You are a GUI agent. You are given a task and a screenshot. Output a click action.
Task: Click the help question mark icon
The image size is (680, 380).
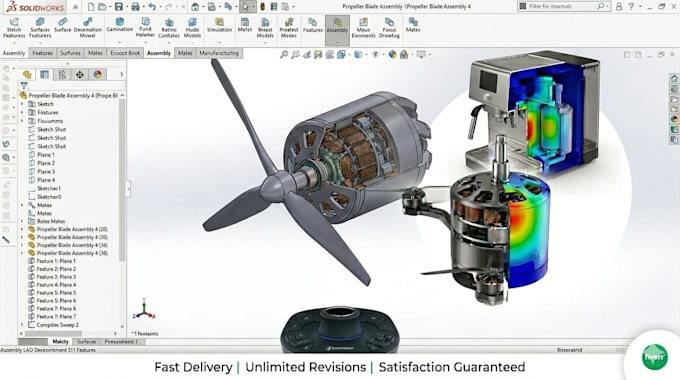tap(631, 7)
